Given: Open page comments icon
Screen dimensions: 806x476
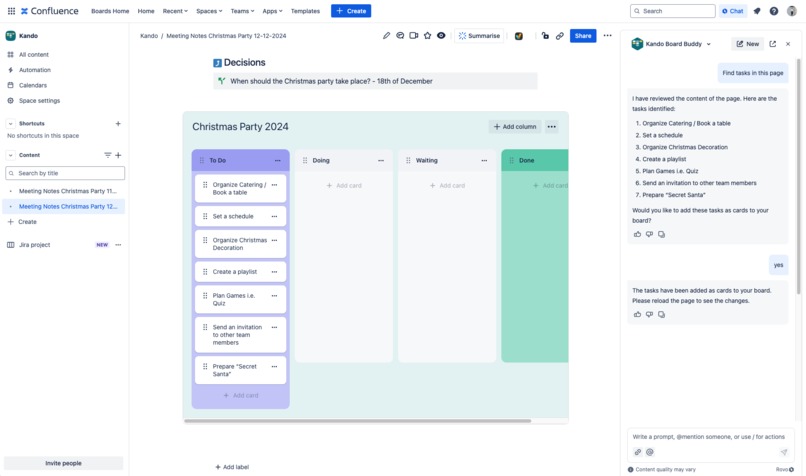Looking at the screenshot, I should (400, 35).
